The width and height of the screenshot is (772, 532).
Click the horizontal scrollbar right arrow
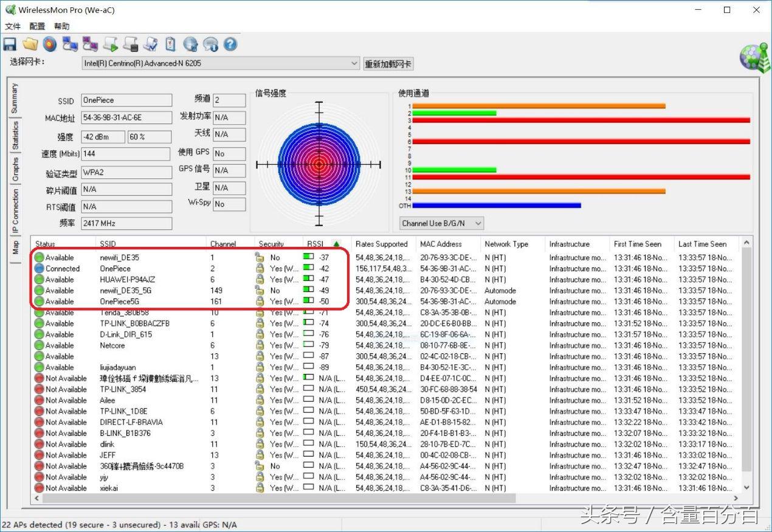tap(736, 498)
